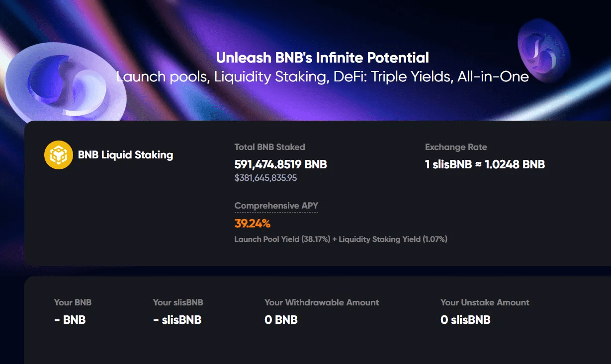Click the Exchange Rate label

(456, 147)
